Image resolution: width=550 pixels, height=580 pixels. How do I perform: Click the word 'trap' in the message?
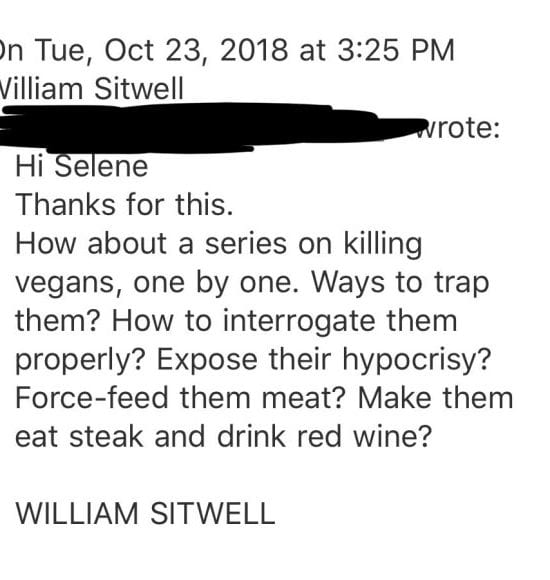click(461, 284)
